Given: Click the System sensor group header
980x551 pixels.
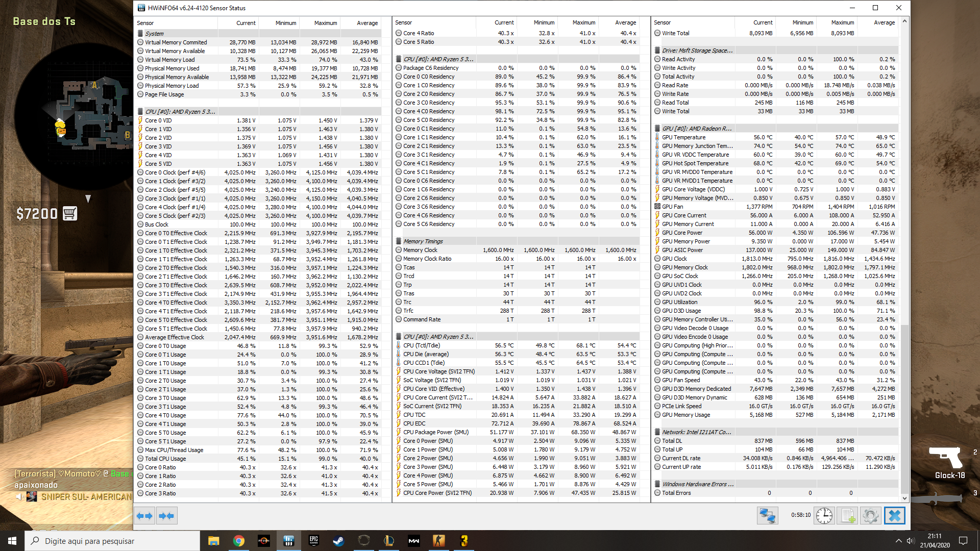Looking at the screenshot, I should click(258, 34).
